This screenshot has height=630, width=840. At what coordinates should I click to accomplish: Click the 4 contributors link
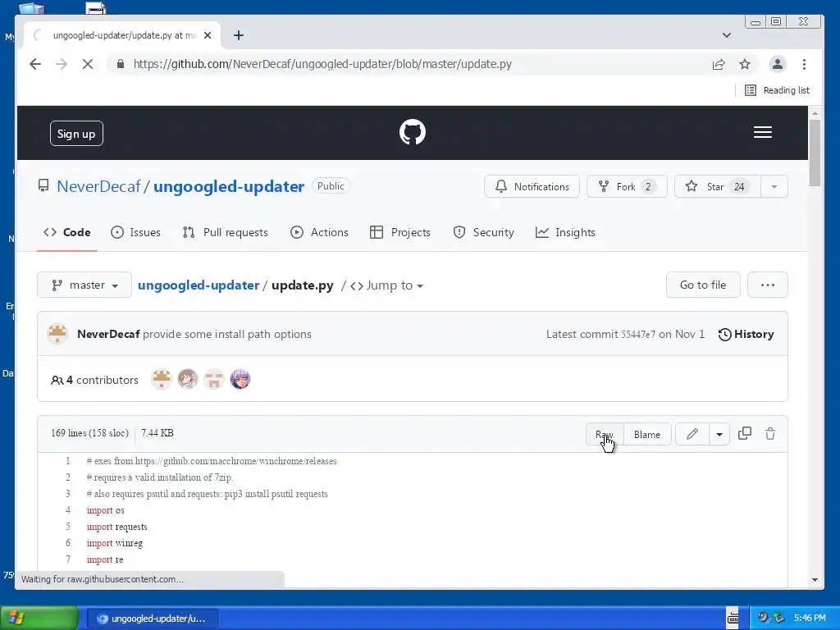(x=95, y=381)
